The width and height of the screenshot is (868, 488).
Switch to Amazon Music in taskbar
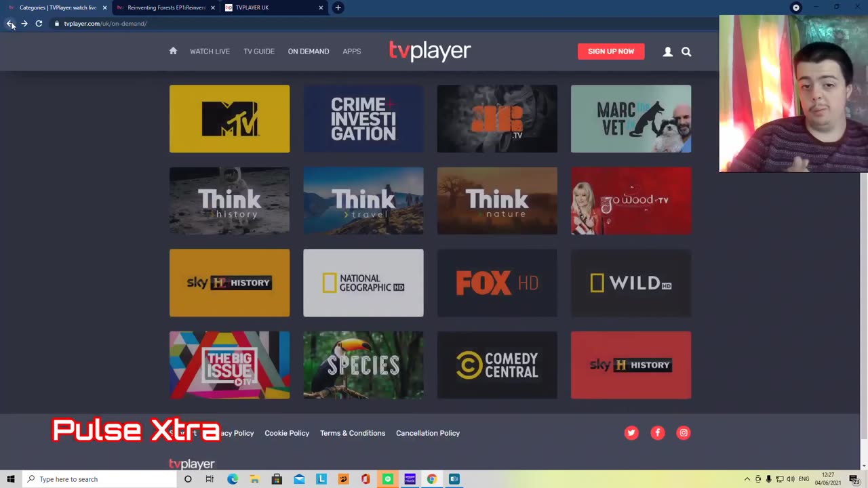pos(410,479)
